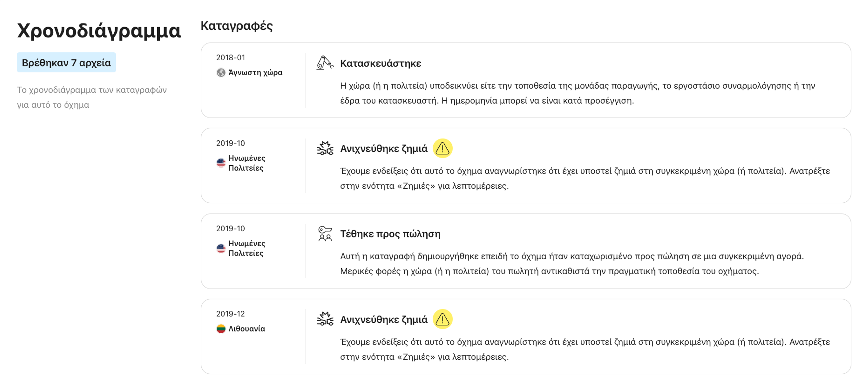
Task: Click the 'Χρονοδιάγραμμα' page title
Action: click(x=99, y=31)
